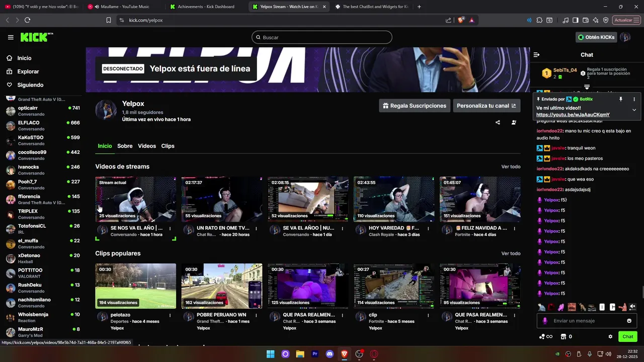
Task: Open Brave Leo AI sparkle icon
Action: point(596,20)
